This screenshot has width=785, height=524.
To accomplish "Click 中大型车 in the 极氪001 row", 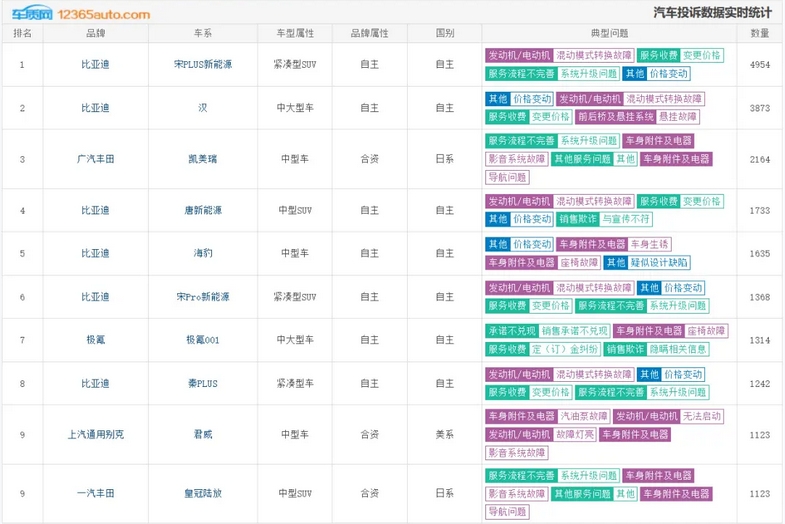I will click(295, 340).
